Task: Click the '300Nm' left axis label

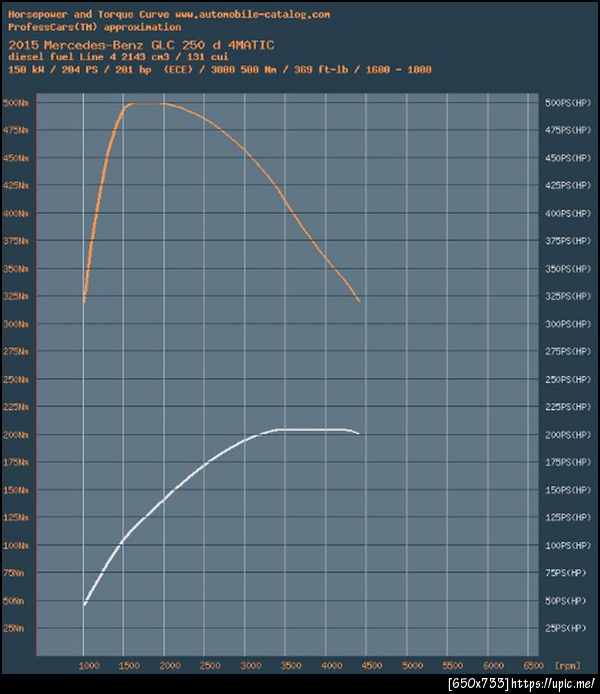Action: pos(15,324)
